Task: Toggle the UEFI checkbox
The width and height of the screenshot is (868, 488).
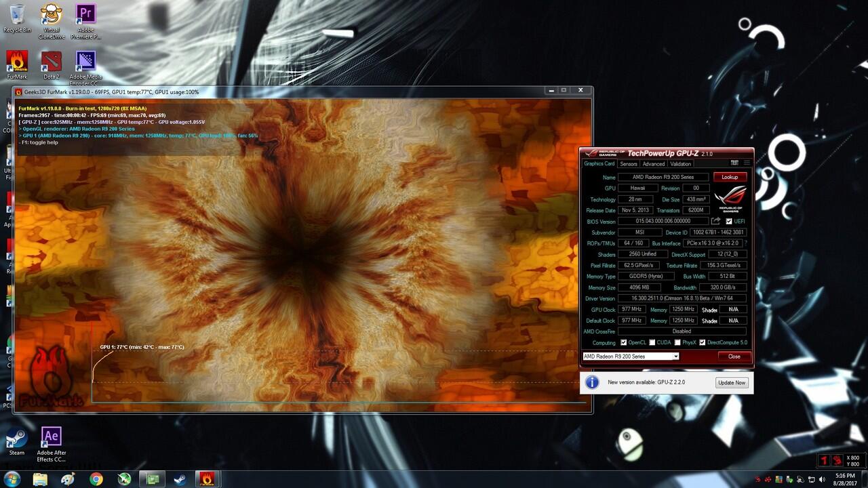Action: point(729,221)
